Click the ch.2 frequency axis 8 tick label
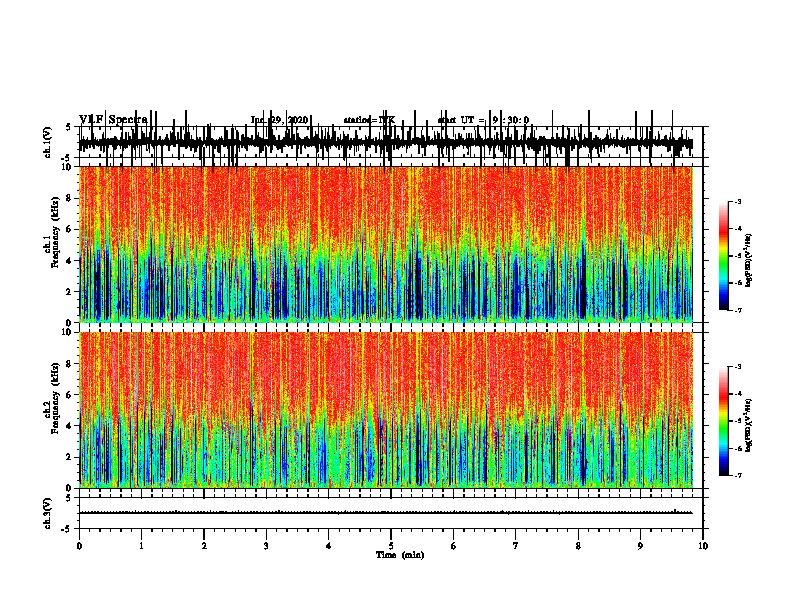The width and height of the screenshot is (792, 612). [70, 364]
